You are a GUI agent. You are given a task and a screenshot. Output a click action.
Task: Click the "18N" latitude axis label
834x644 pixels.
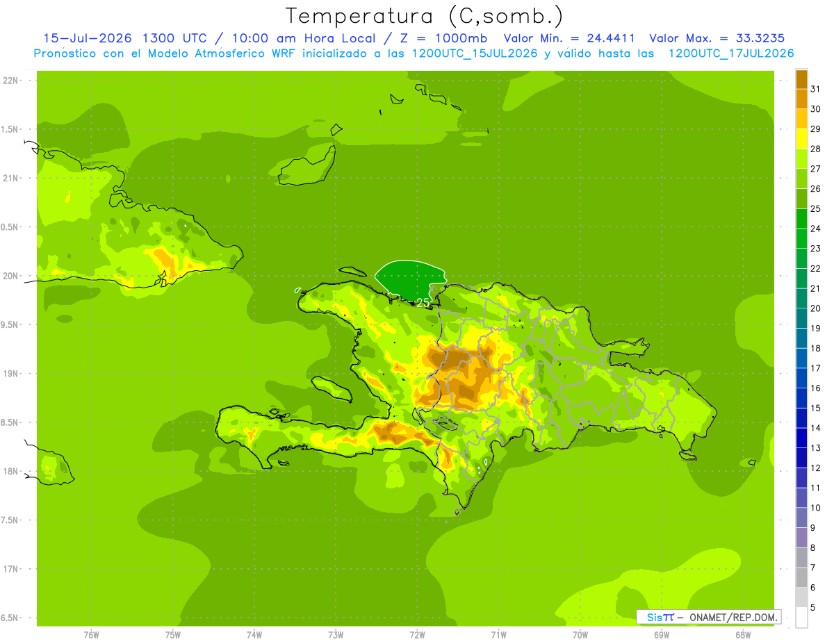click(x=12, y=471)
